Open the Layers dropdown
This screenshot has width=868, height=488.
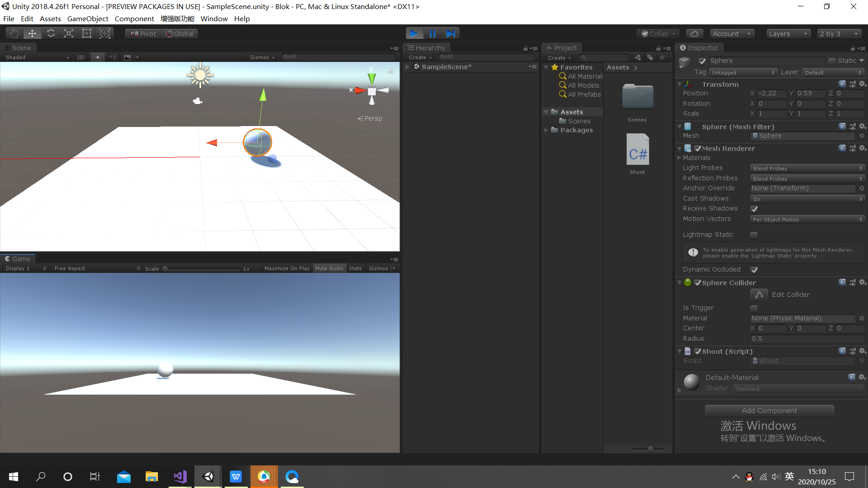click(x=788, y=33)
